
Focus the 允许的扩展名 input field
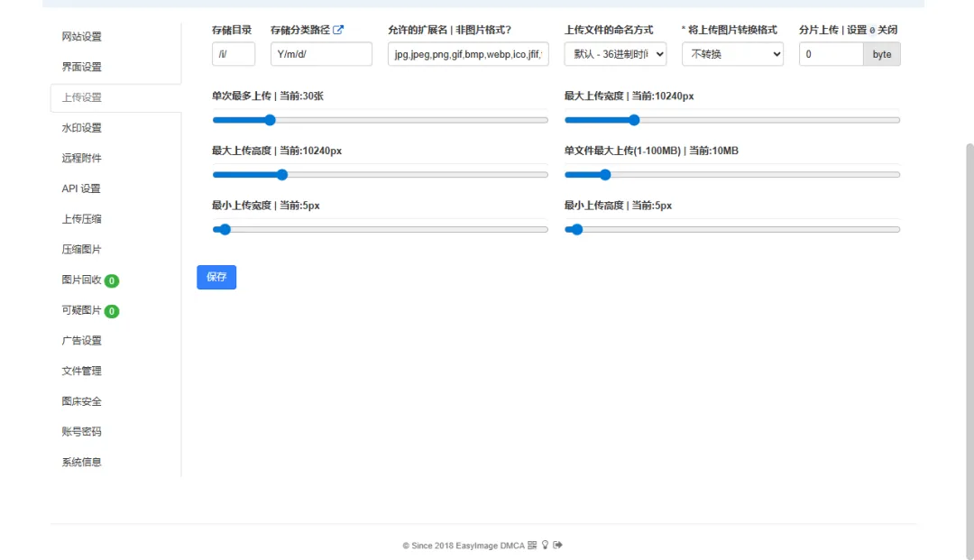click(468, 54)
